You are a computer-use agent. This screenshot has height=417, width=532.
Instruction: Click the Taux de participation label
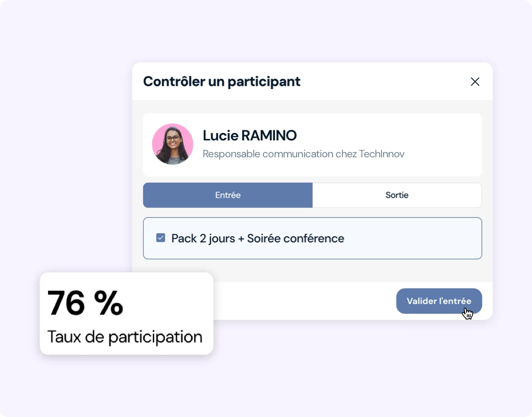(x=125, y=337)
